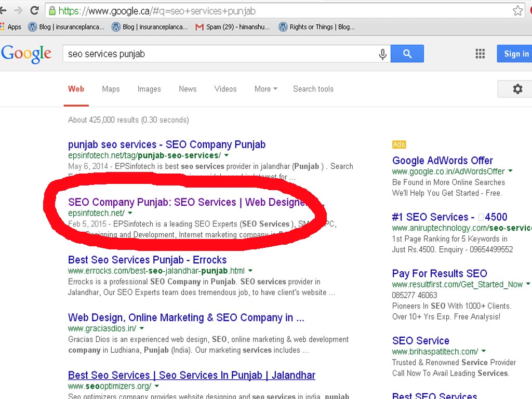Expand arrow beside errocks.com URL
Viewport: 532px width, 399px height.
tap(250, 271)
